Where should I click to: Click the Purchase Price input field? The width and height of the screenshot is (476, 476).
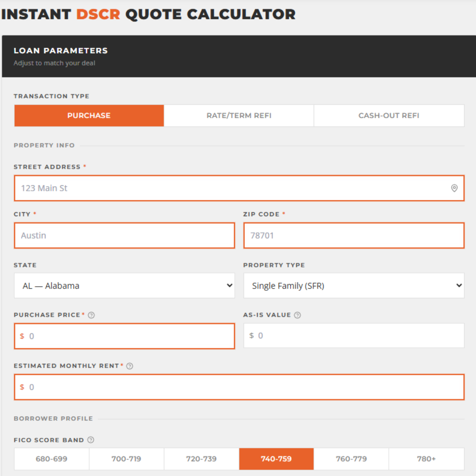pos(125,336)
